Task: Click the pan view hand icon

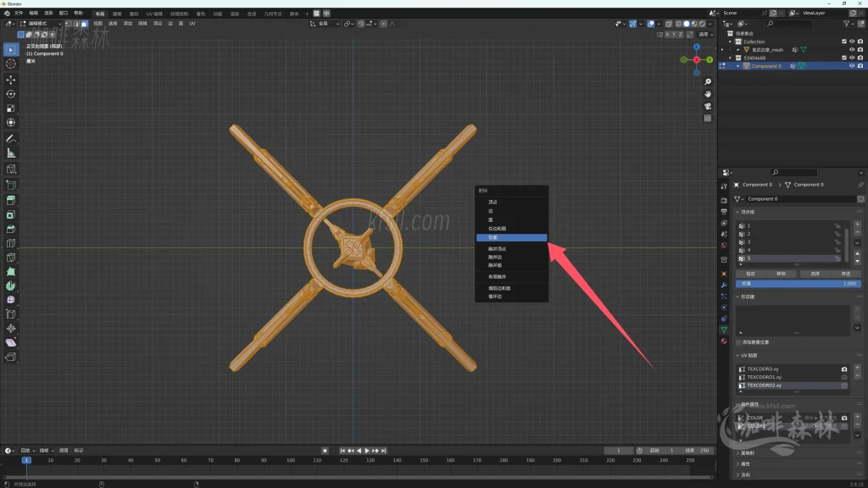Action: click(708, 93)
